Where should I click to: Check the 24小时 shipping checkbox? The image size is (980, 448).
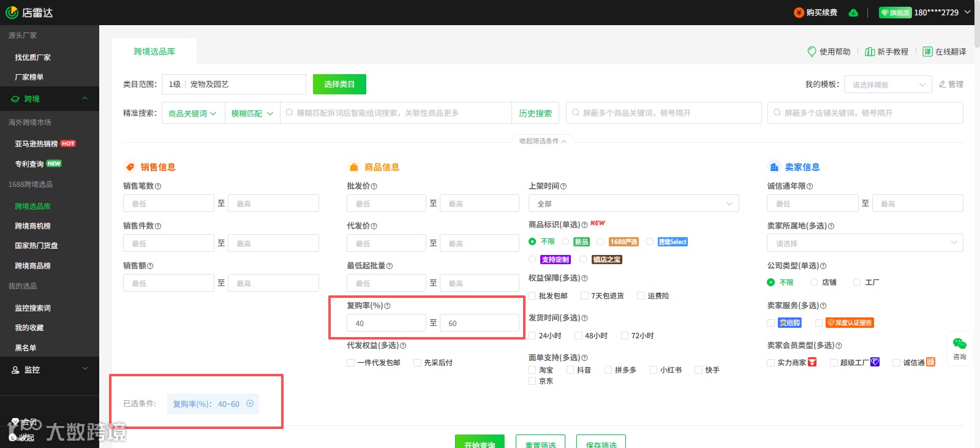(532, 336)
